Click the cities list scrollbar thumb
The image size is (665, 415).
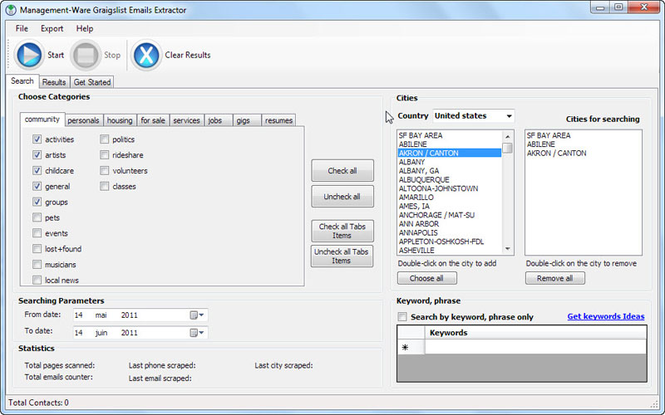[x=507, y=148]
